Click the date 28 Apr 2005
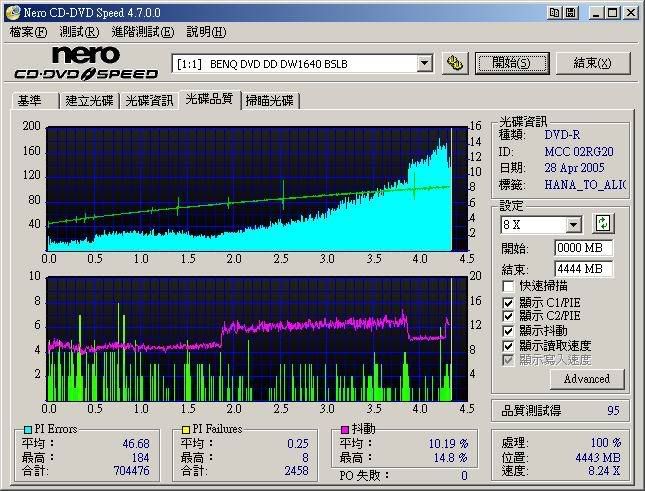This screenshot has height=491, width=645. tap(574, 168)
